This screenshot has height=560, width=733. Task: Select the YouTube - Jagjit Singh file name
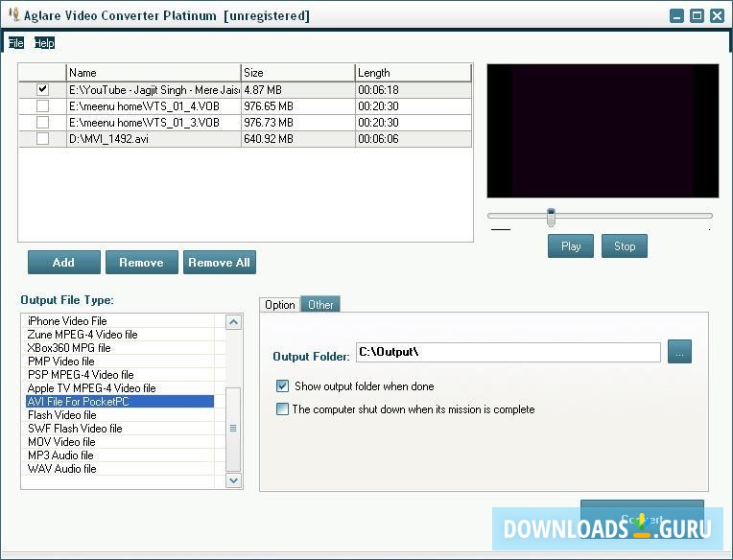coord(154,90)
